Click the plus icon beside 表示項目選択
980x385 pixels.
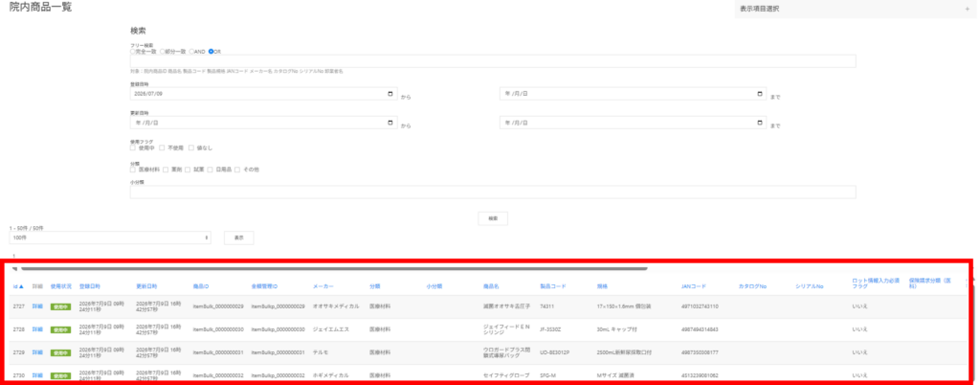(x=967, y=9)
